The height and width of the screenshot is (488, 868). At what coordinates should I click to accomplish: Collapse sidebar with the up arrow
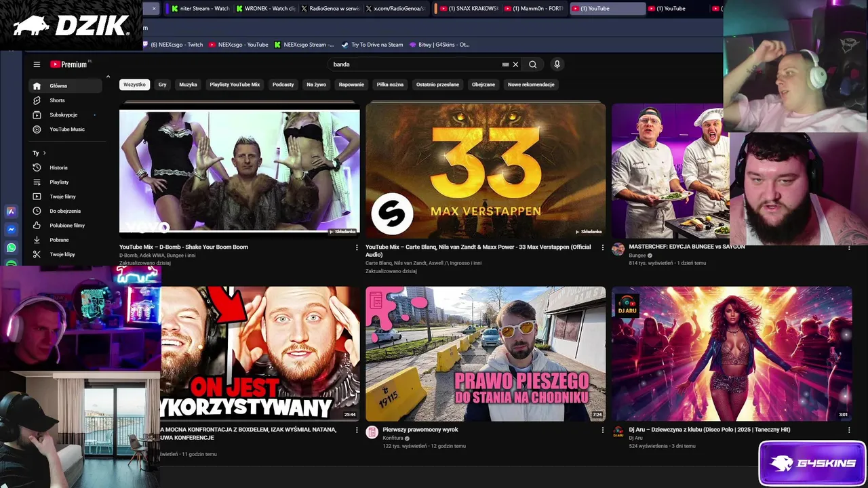[x=108, y=77]
